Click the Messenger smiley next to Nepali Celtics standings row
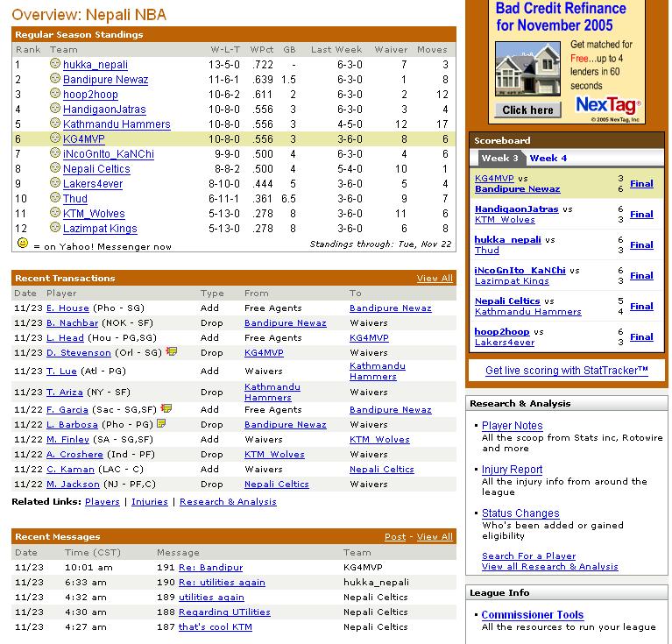This screenshot has width=672, height=644. pos(55,168)
